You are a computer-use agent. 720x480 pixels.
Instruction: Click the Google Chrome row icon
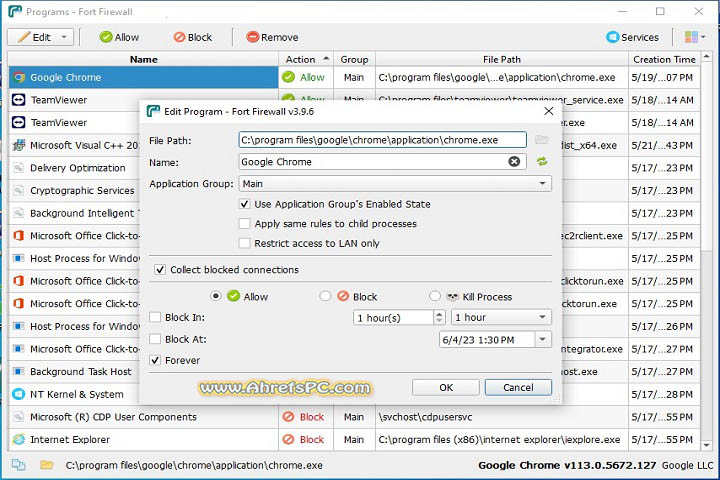(x=19, y=77)
